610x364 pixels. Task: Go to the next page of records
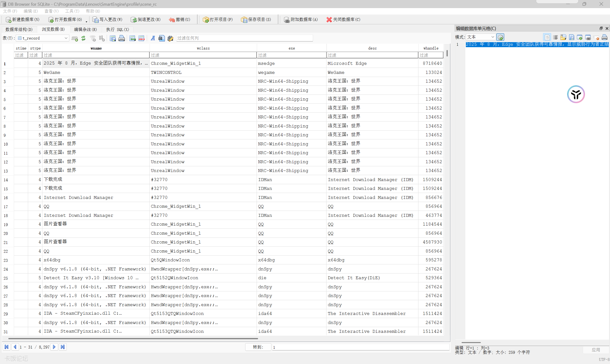coord(54,347)
